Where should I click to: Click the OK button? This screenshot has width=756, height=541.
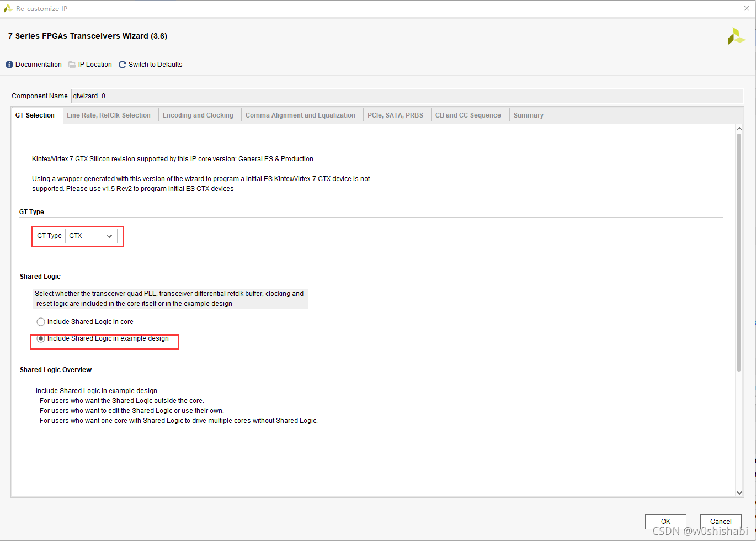666,521
